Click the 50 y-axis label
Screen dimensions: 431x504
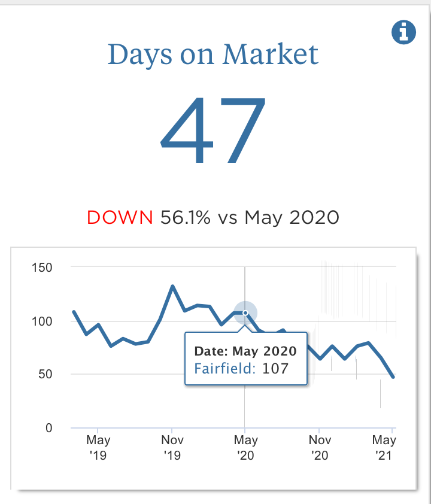click(x=45, y=375)
